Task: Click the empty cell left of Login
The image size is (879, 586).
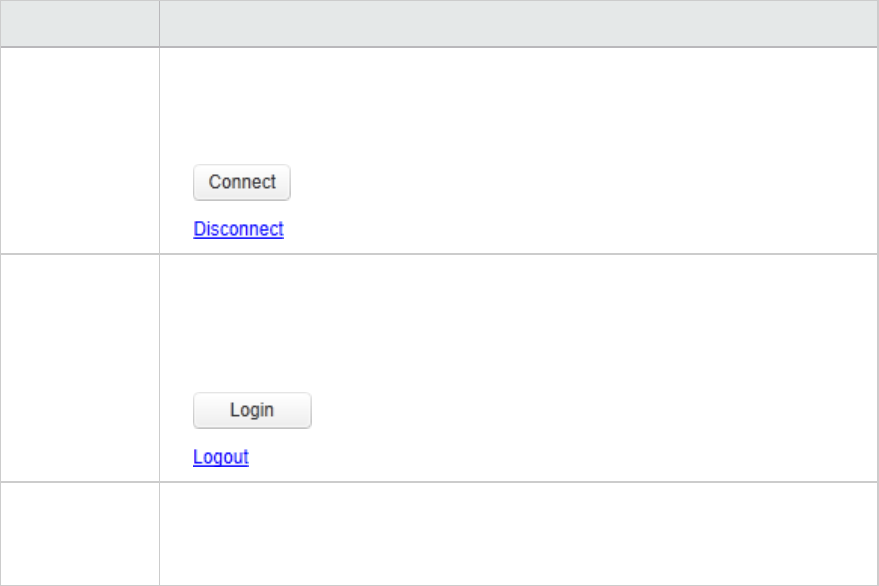Action: pyautogui.click(x=80, y=368)
